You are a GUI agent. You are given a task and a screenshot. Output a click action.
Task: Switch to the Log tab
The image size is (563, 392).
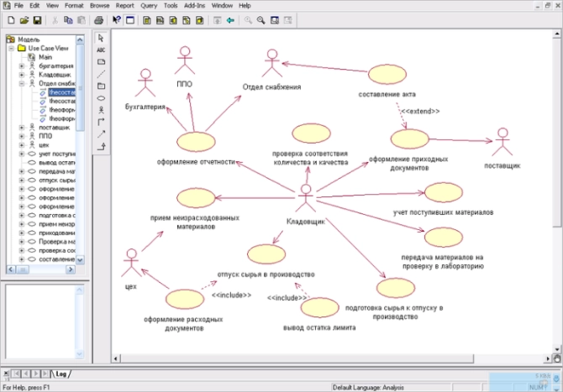(61, 374)
